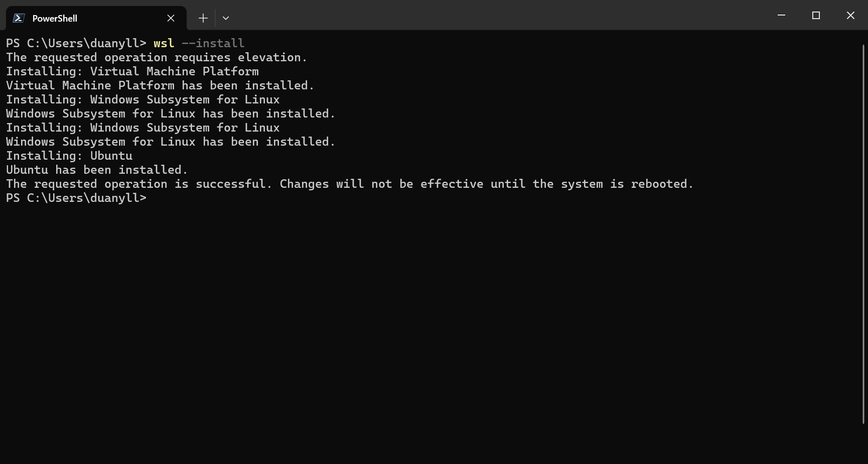Open the new tab dropdown chevron
Viewport: 868px width, 464px height.
tap(226, 18)
